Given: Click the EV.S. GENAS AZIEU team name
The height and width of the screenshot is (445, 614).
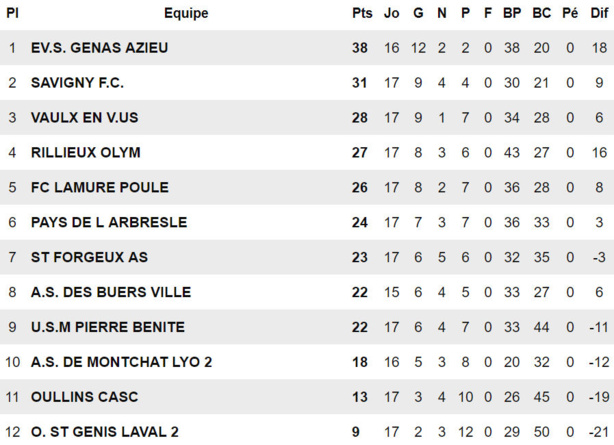Looking at the screenshot, I should coord(99,48).
